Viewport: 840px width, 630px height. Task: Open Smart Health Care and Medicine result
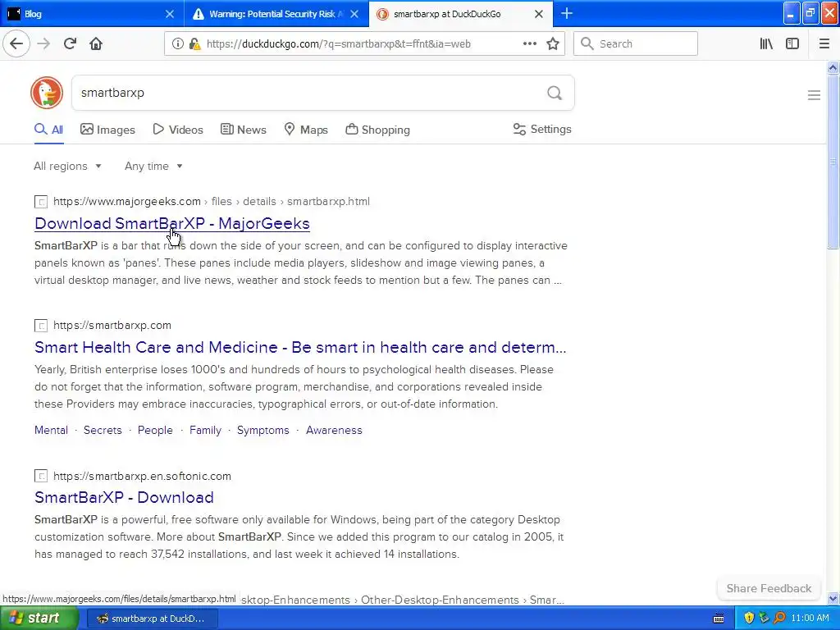tap(300, 347)
